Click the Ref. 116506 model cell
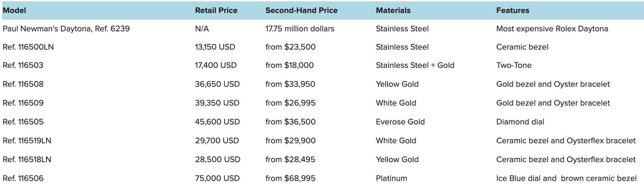Screen dimensions: 644x189 23,178
